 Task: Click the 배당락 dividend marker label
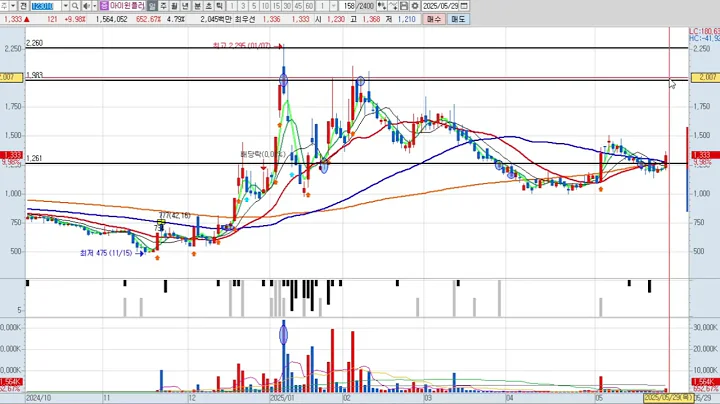point(263,154)
